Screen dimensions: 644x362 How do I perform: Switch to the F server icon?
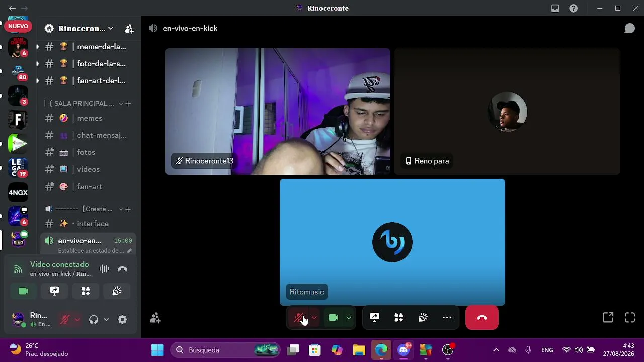(18, 120)
